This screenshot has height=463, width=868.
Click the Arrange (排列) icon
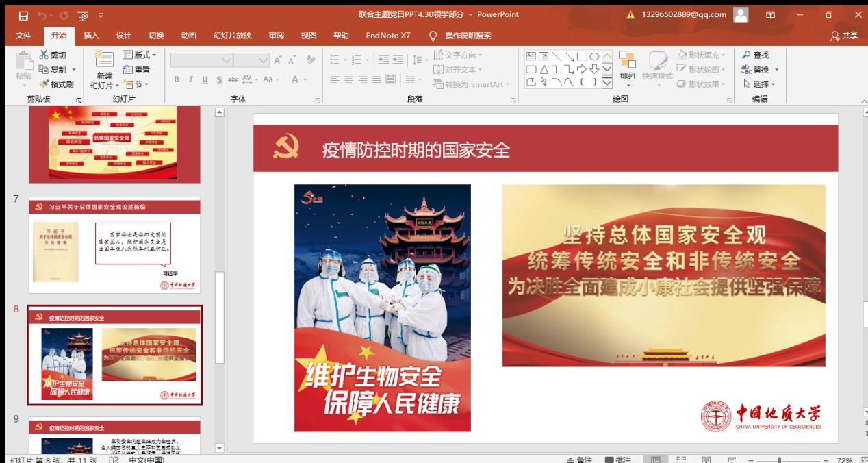coord(627,60)
